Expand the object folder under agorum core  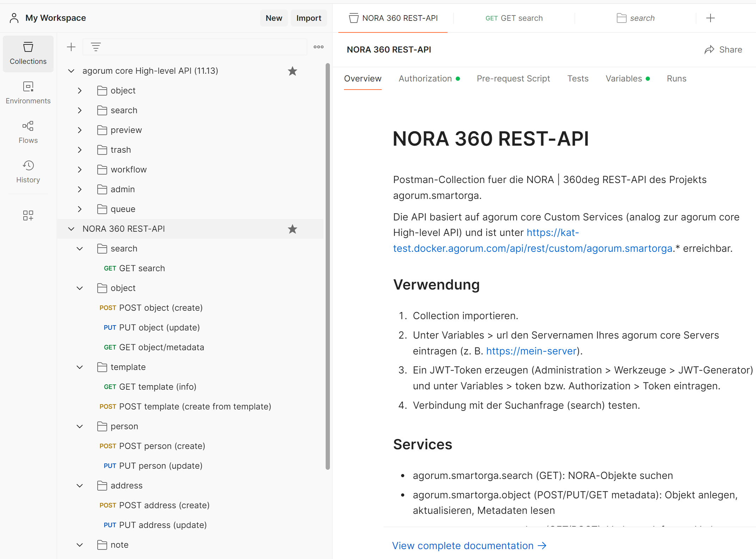80,91
